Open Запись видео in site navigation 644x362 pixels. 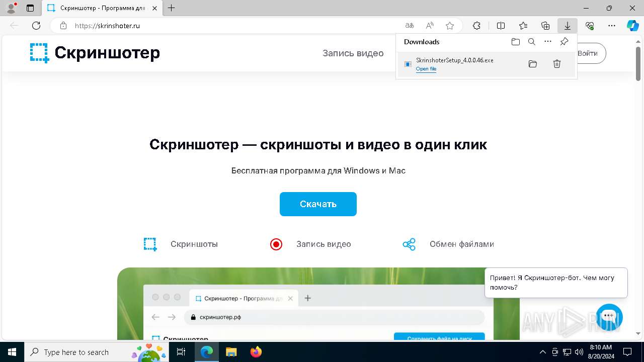(353, 53)
